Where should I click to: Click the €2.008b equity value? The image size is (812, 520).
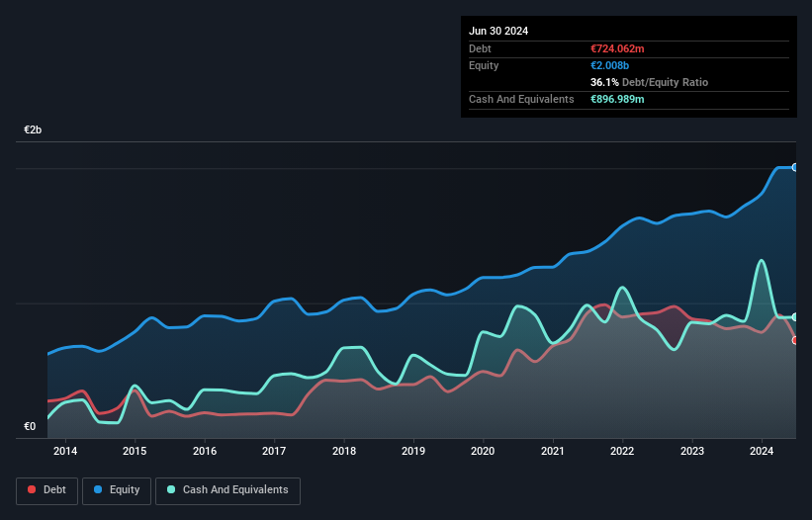609,65
